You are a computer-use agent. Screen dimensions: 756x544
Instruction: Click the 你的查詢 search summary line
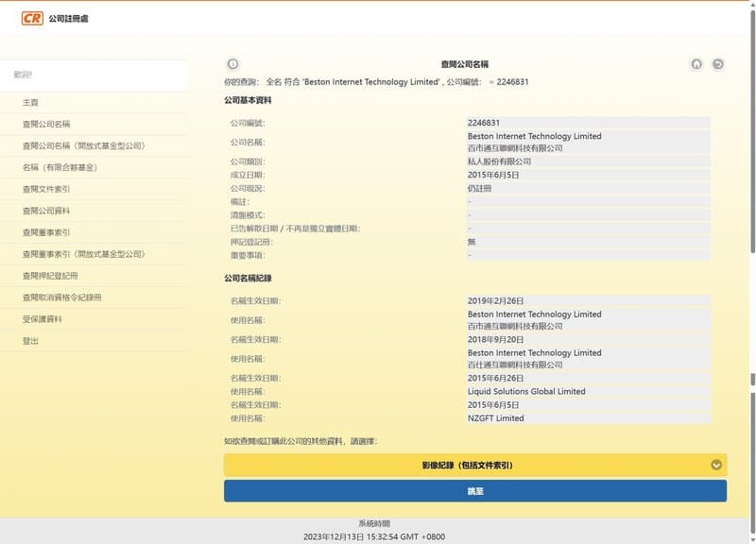(376, 82)
